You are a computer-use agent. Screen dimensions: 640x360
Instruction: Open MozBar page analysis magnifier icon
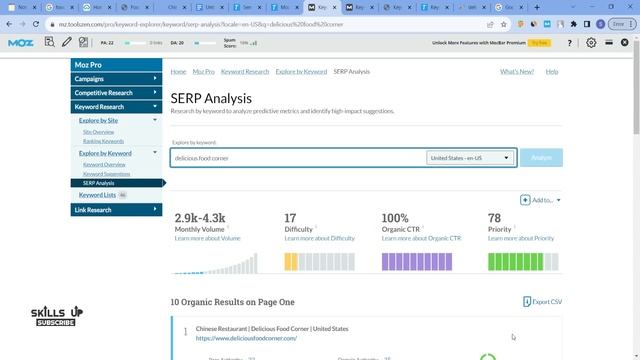49,42
